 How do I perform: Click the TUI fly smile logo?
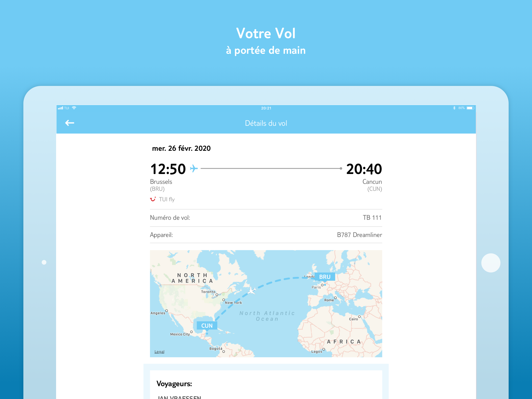tap(153, 199)
